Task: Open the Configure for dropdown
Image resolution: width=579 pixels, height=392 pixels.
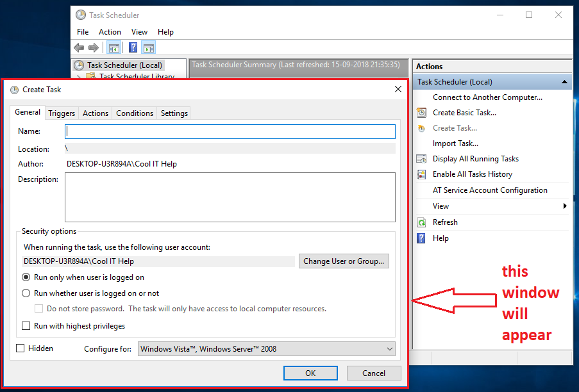Action: [267, 349]
